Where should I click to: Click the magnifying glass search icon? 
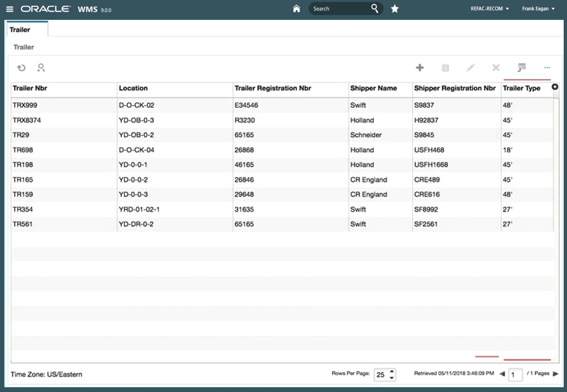point(375,9)
